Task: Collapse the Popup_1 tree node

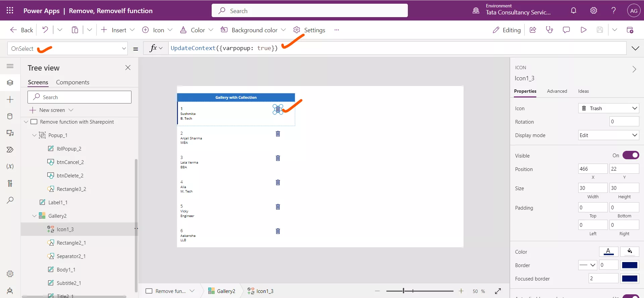Action: 34,135
